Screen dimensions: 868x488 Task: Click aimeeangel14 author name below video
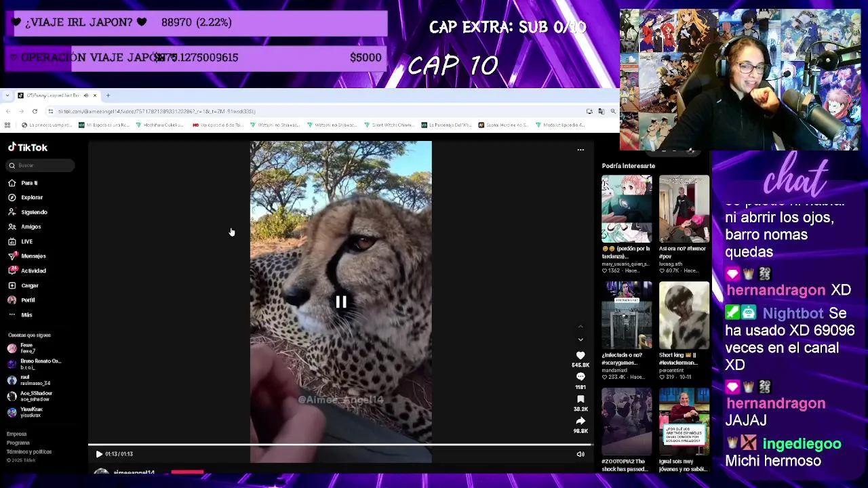134,472
